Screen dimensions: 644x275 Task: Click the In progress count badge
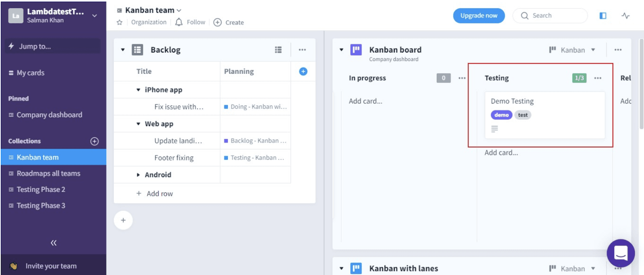[444, 78]
